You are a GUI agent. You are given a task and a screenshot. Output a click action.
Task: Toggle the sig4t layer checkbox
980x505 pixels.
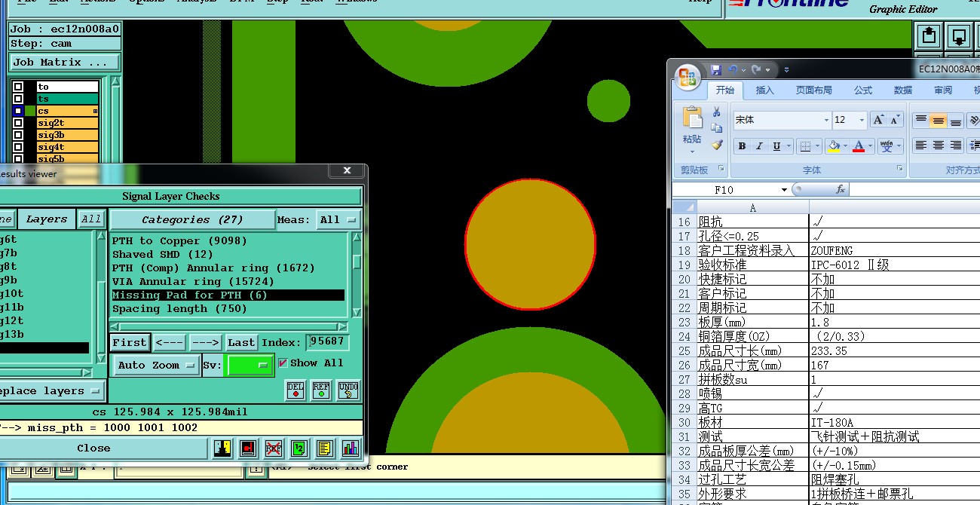18,147
